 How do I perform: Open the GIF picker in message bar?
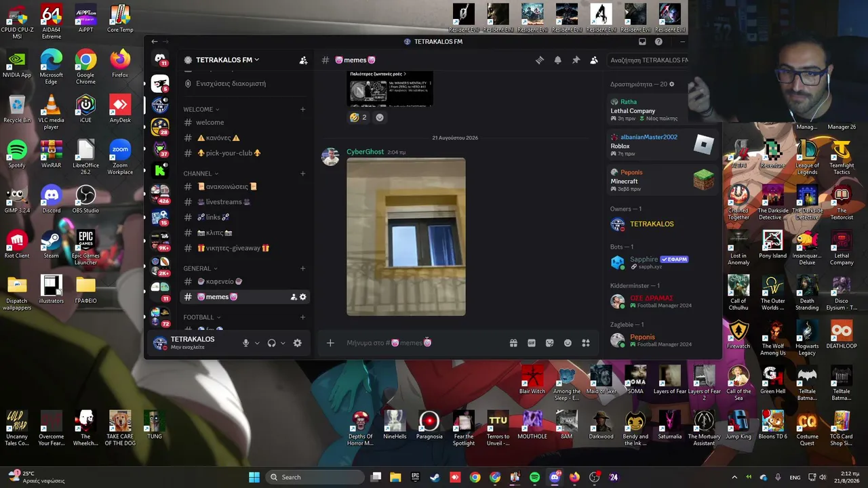click(532, 343)
